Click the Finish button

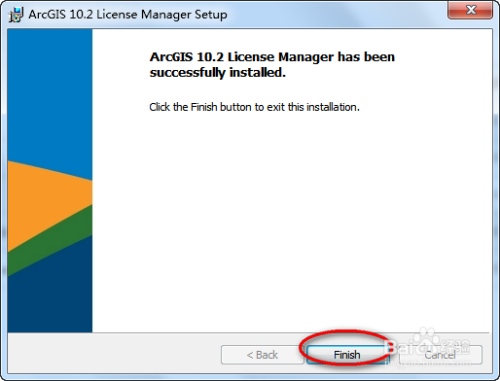point(347,355)
